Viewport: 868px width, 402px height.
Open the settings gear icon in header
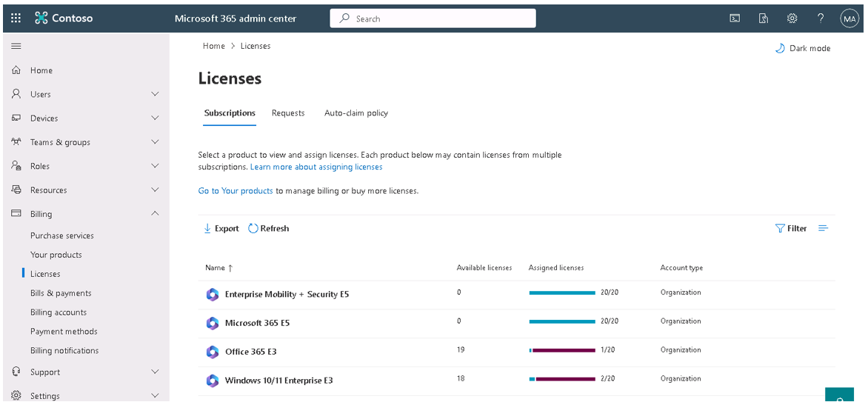pyautogui.click(x=792, y=19)
